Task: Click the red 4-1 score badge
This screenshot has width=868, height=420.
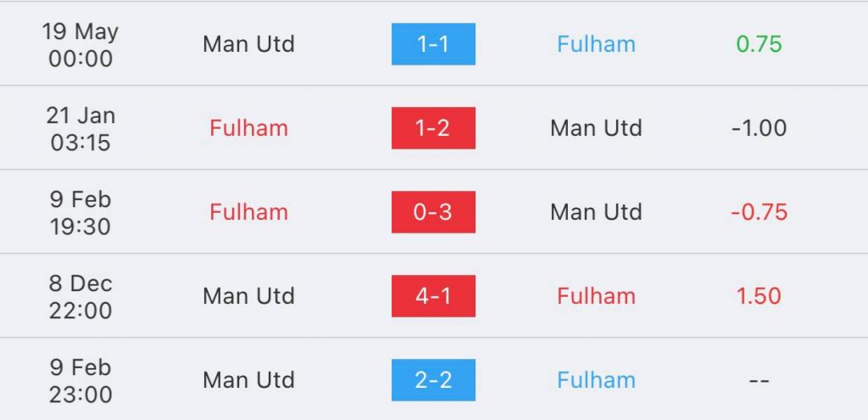Action: [x=433, y=296]
